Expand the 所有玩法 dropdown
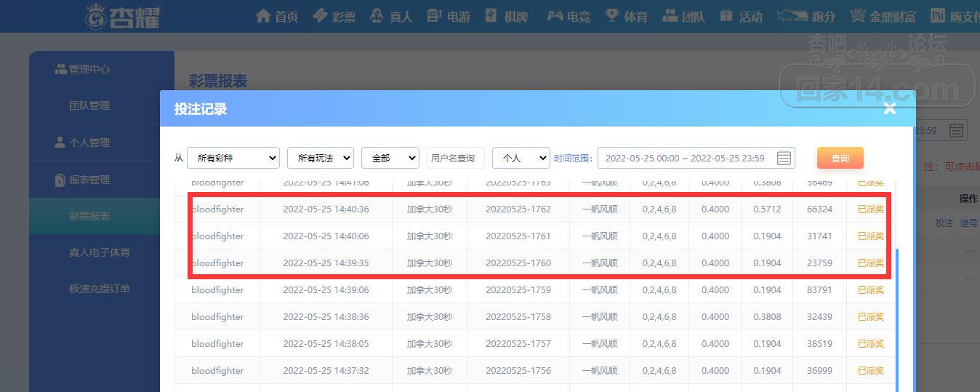Viewport: 980px width, 392px height. (x=321, y=158)
